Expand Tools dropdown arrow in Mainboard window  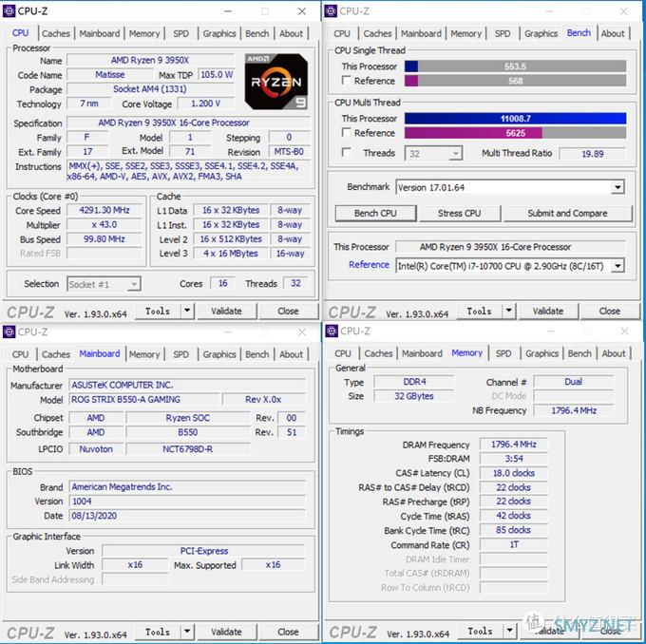coord(187,632)
